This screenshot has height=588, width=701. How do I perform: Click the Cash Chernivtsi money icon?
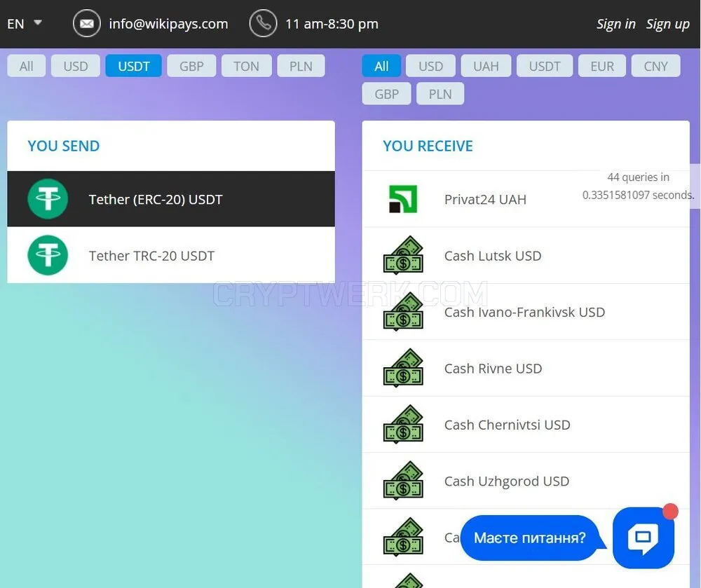(x=403, y=424)
